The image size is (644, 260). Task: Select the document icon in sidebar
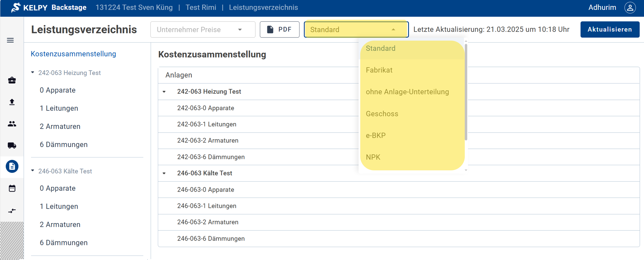click(12, 166)
